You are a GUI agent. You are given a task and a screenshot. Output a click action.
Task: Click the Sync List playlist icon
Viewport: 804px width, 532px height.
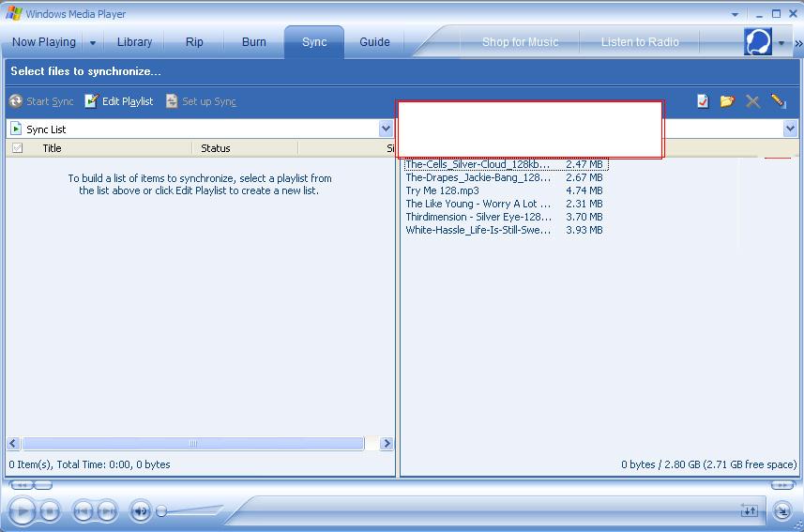(16, 129)
